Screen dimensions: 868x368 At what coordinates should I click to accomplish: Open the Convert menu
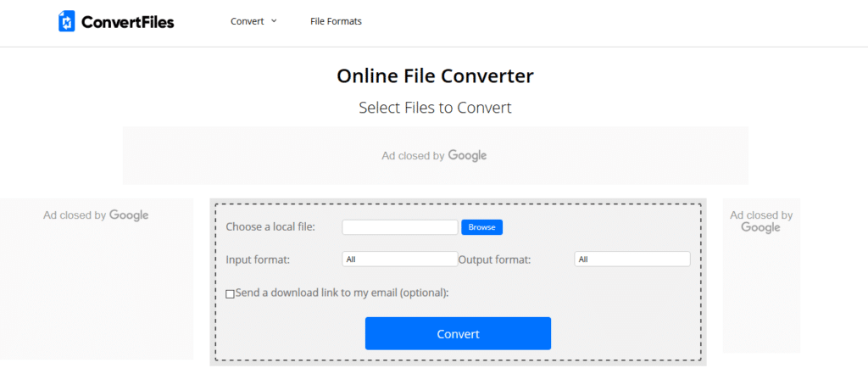(x=248, y=21)
